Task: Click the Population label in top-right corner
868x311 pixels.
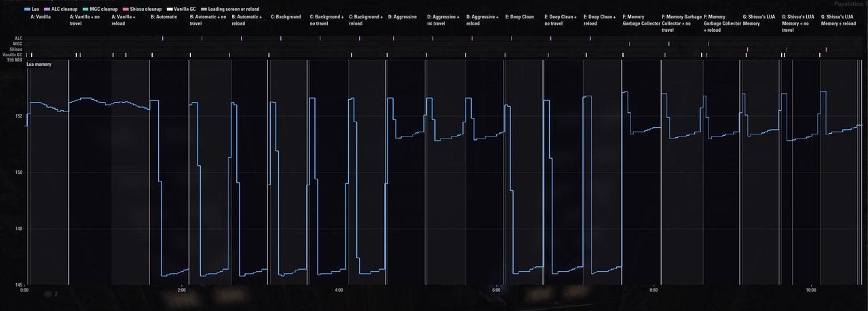Action: pyautogui.click(x=850, y=3)
